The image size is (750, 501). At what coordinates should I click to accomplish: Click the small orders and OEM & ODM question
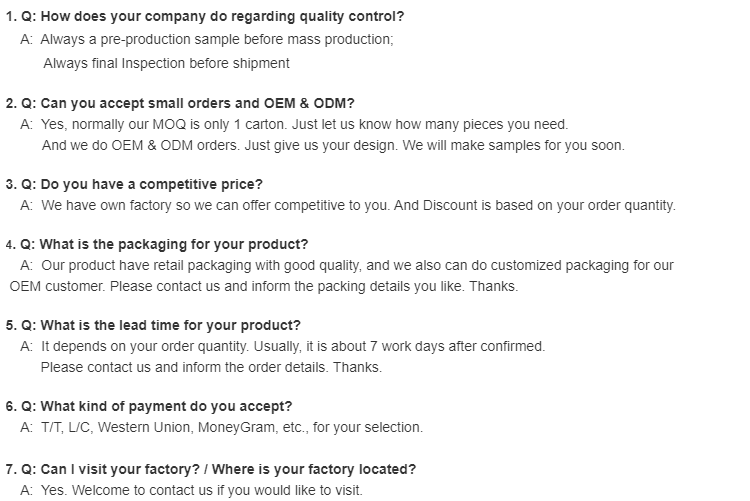point(180,103)
